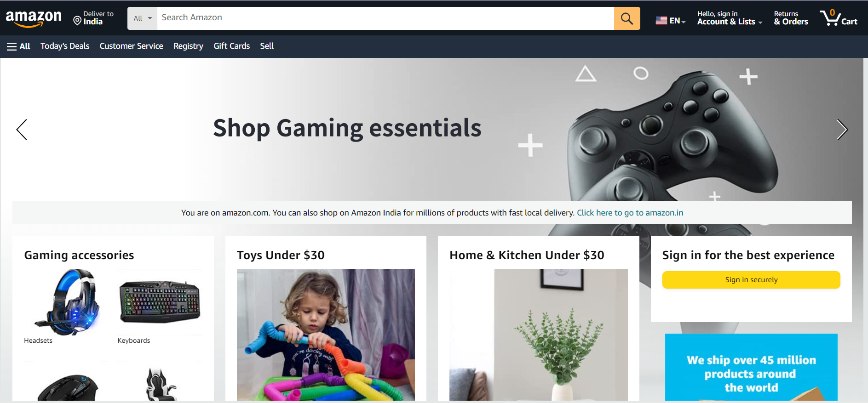Open the Account & Lists dropdown

pyautogui.click(x=730, y=18)
